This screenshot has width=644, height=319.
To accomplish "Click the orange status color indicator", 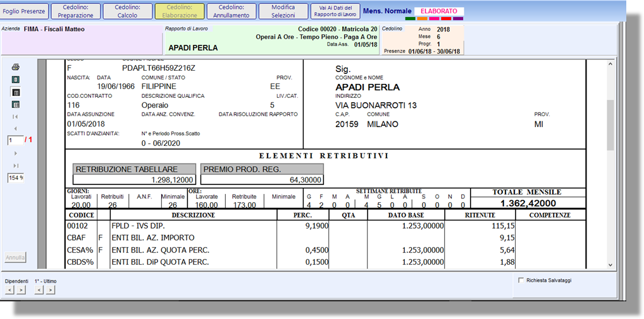I will [422, 18].
